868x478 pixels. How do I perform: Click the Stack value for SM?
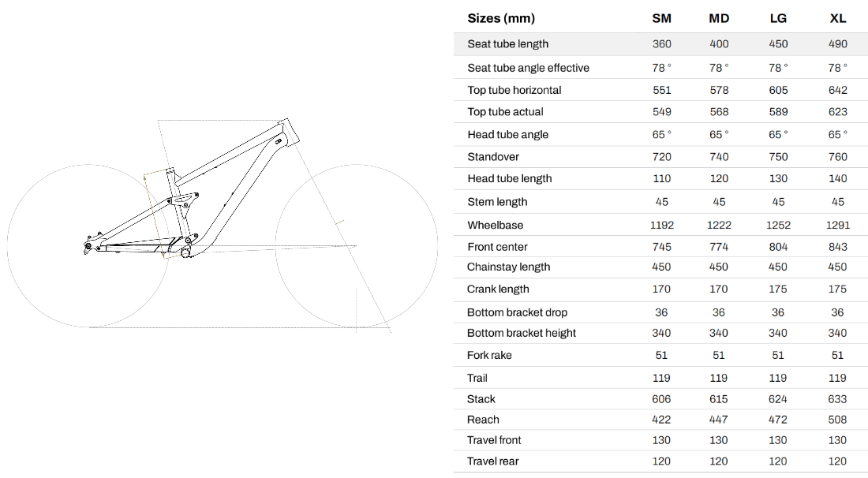pos(661,399)
